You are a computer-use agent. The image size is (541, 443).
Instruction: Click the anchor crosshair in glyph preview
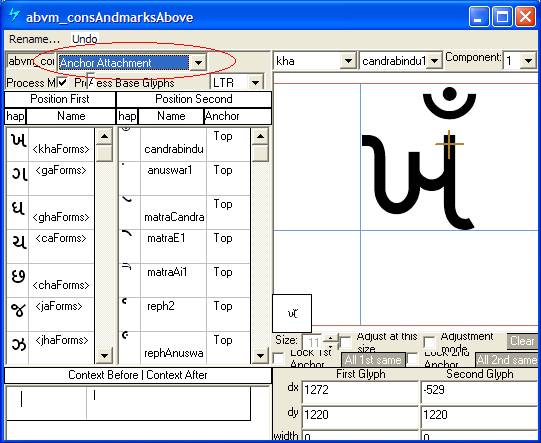pos(449,144)
